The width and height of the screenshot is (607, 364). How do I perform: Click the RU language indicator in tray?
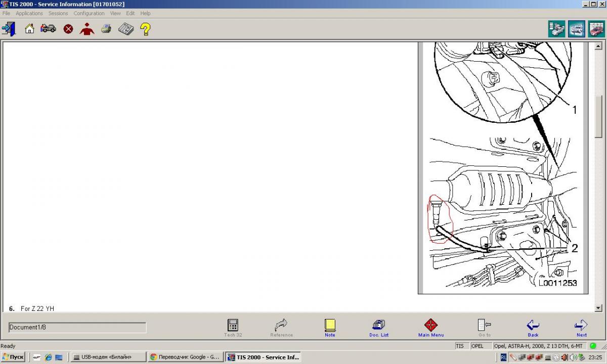pyautogui.click(x=504, y=357)
